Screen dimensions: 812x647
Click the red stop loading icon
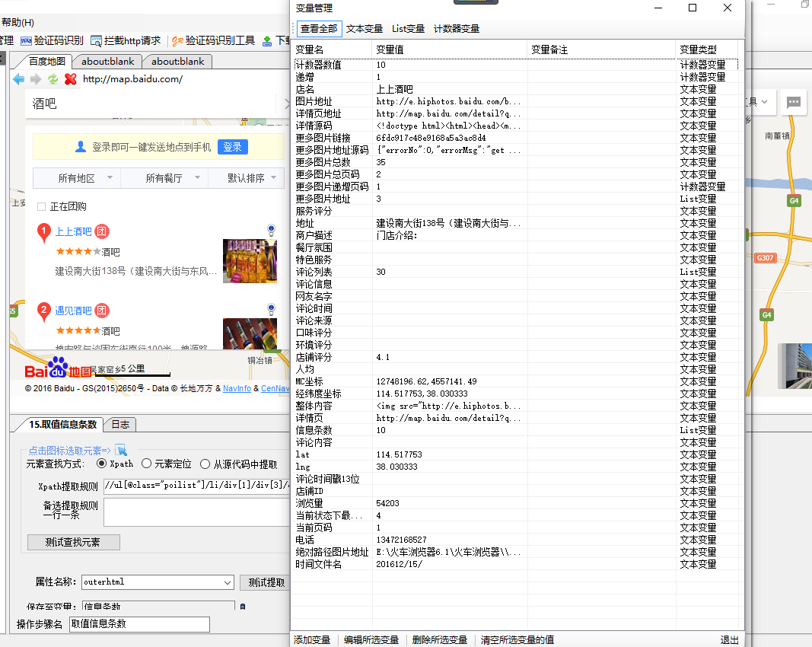(71, 79)
